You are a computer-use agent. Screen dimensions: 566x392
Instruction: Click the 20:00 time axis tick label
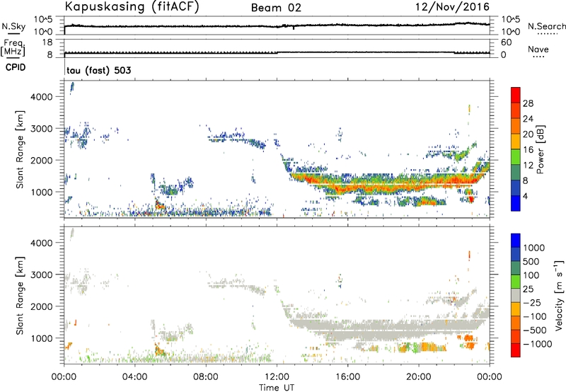(418, 377)
